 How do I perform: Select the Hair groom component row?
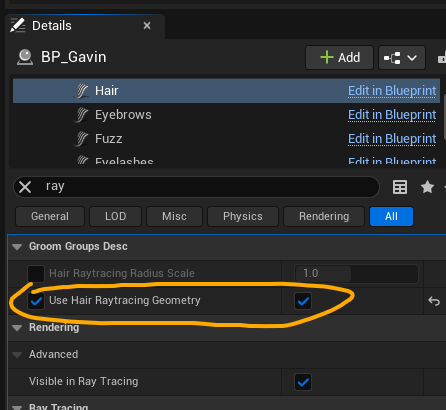(226, 91)
